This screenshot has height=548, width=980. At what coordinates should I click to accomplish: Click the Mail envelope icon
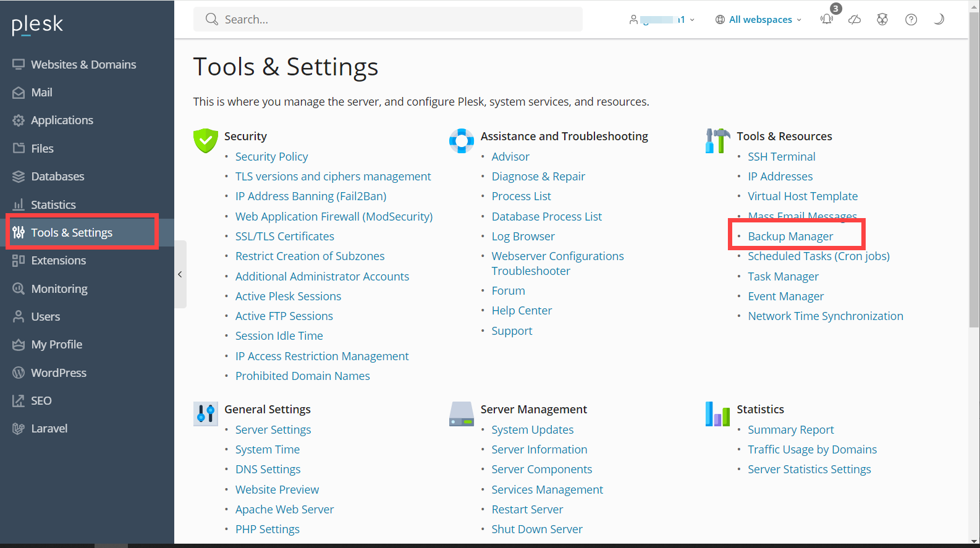19,93
